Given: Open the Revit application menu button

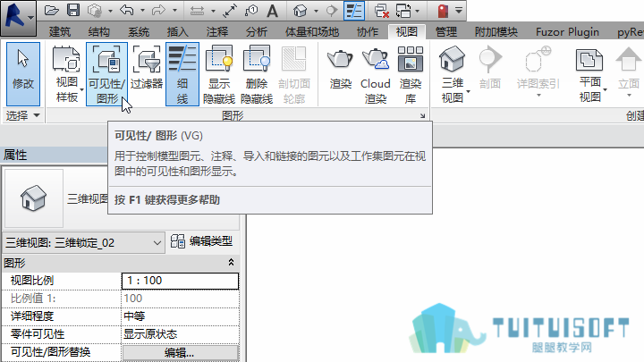Looking at the screenshot, I should pos(18,18).
